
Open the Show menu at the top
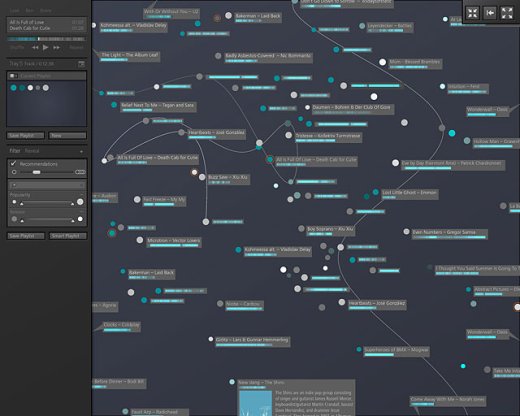click(x=46, y=10)
